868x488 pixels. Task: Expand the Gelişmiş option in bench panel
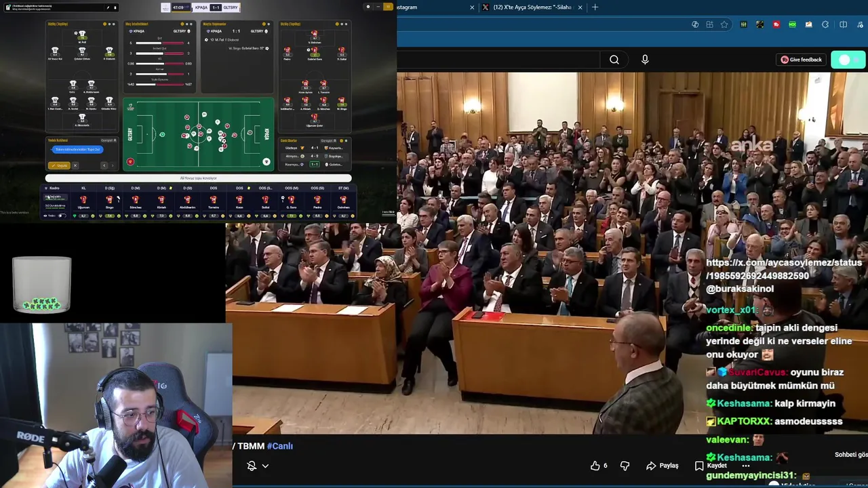click(x=108, y=140)
